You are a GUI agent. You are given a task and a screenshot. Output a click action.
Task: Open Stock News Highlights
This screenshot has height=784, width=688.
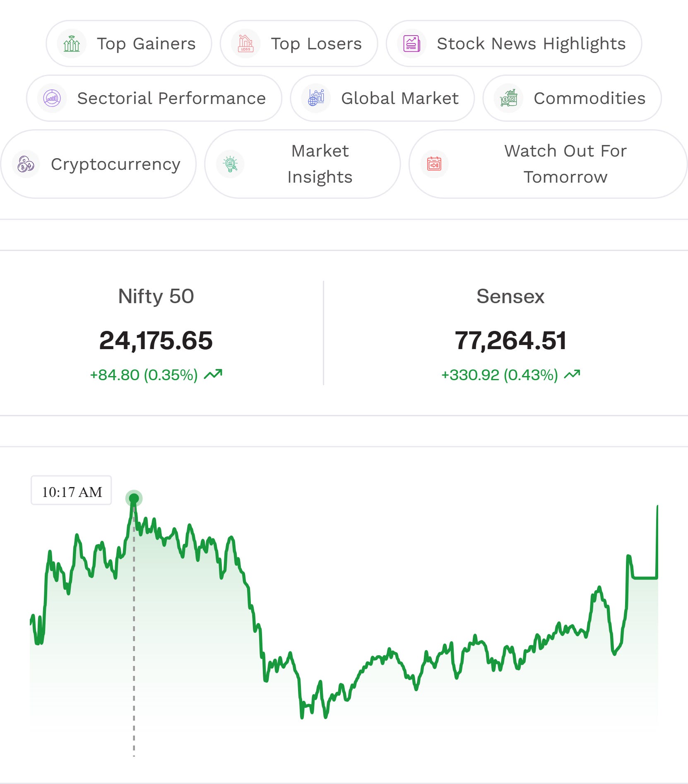(x=514, y=43)
